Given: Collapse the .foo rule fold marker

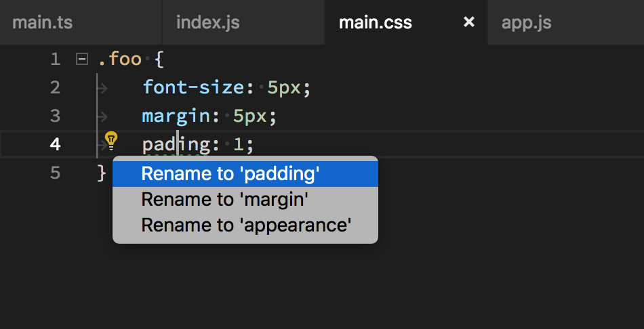Looking at the screenshot, I should click(x=82, y=60).
